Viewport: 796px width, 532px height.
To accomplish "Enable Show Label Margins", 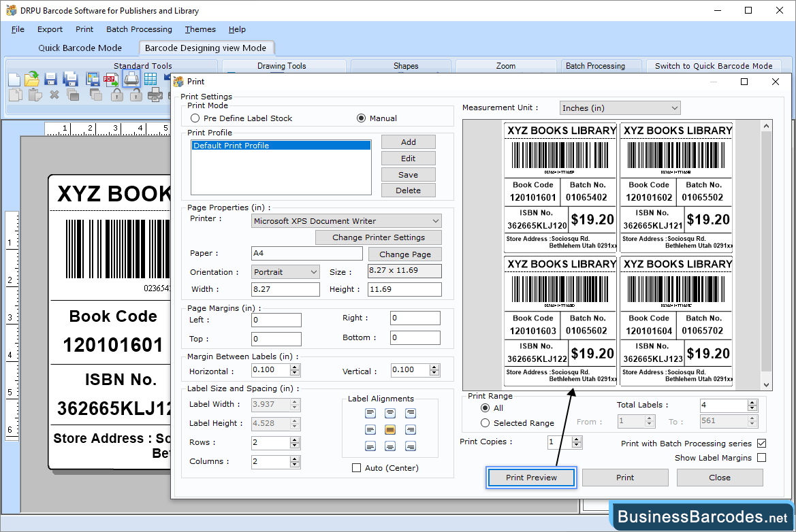I will [x=761, y=457].
